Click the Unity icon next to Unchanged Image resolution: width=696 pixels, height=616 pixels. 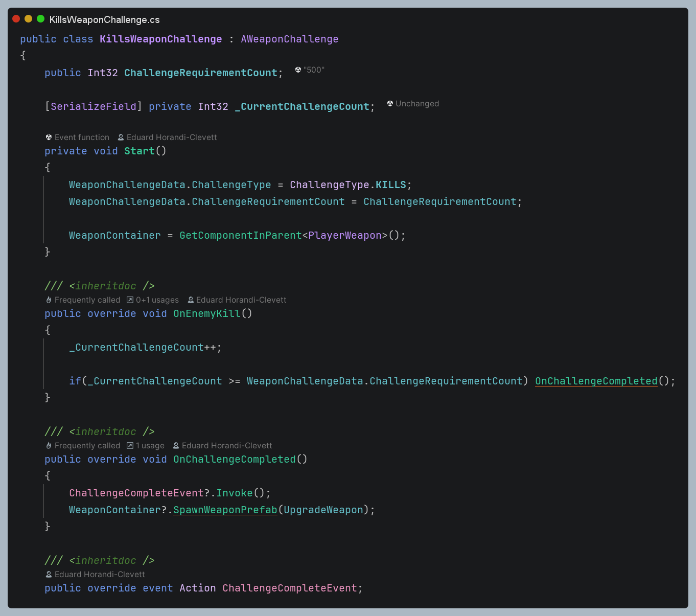[x=390, y=104]
